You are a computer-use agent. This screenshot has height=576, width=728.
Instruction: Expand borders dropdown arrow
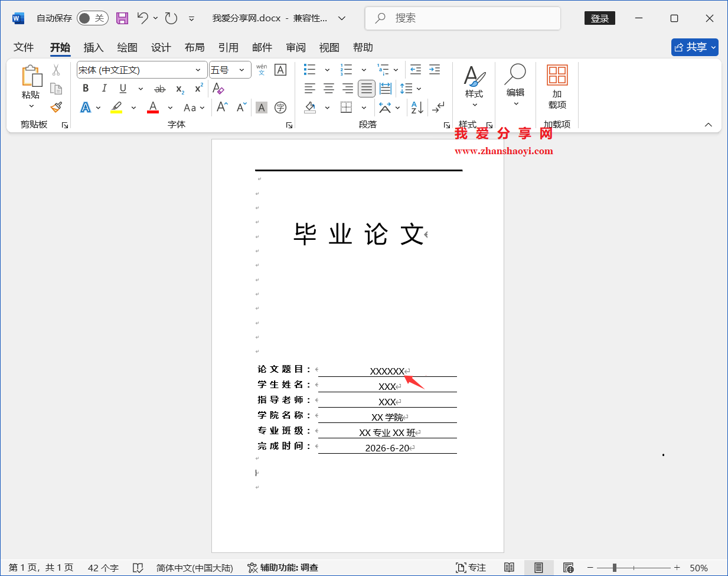click(x=364, y=107)
